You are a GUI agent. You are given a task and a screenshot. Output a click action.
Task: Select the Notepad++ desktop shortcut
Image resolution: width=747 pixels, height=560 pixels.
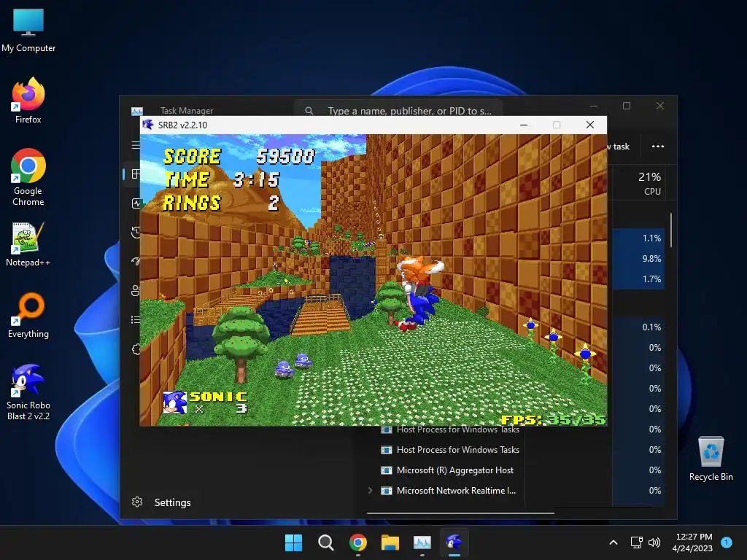tap(28, 244)
